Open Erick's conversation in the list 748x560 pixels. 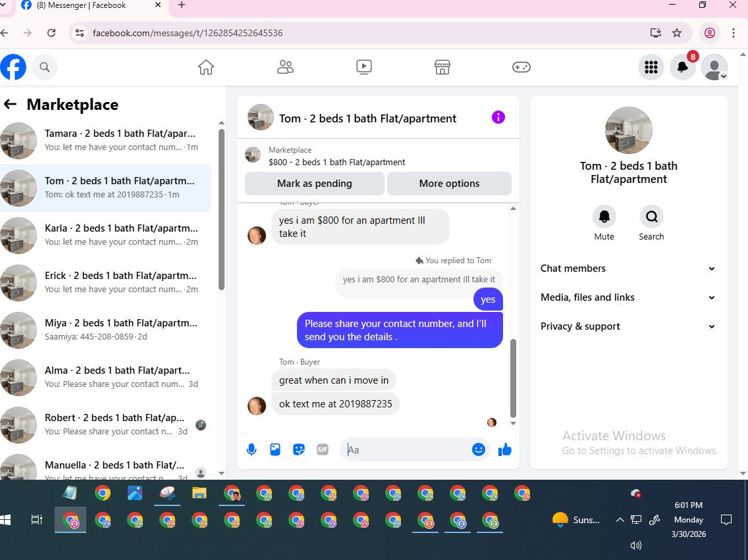[105, 282]
